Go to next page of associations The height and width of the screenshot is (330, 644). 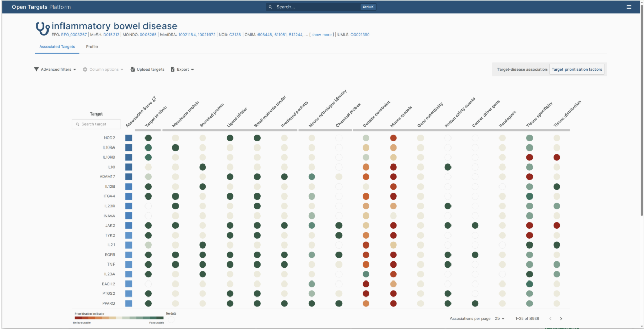pos(561,319)
